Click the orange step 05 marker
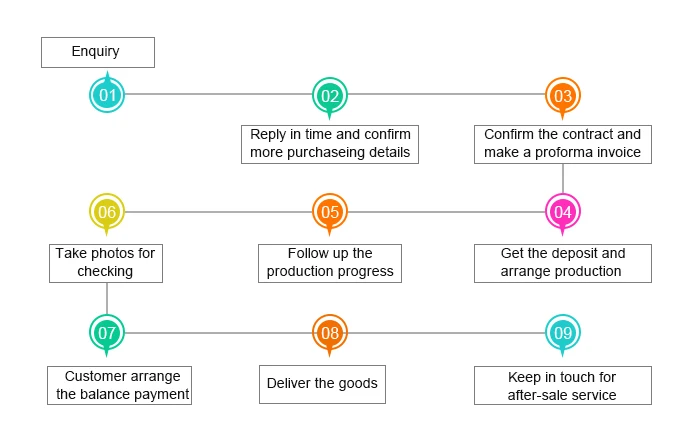 (330, 212)
